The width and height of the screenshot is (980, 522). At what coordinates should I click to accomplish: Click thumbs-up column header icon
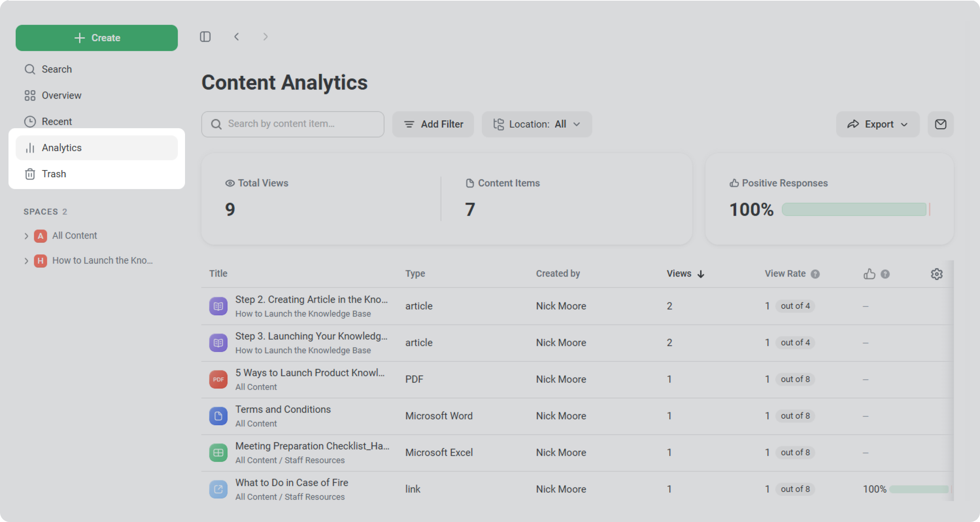coord(869,274)
